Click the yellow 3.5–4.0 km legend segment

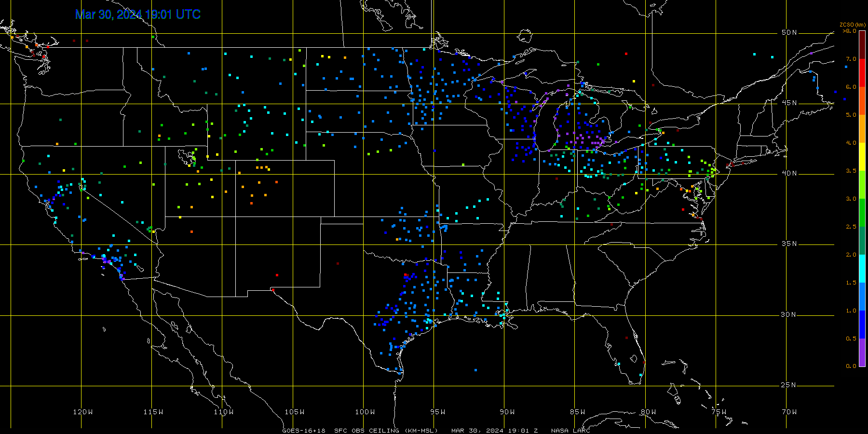click(862, 157)
